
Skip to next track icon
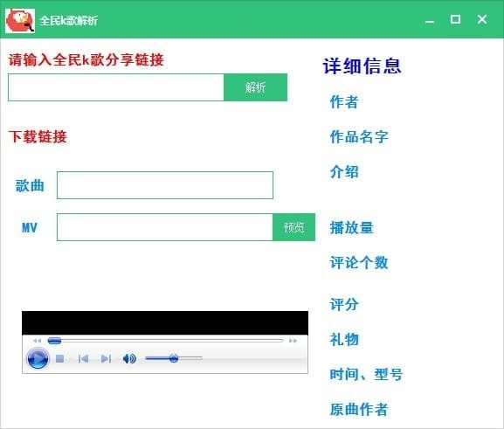tap(106, 358)
